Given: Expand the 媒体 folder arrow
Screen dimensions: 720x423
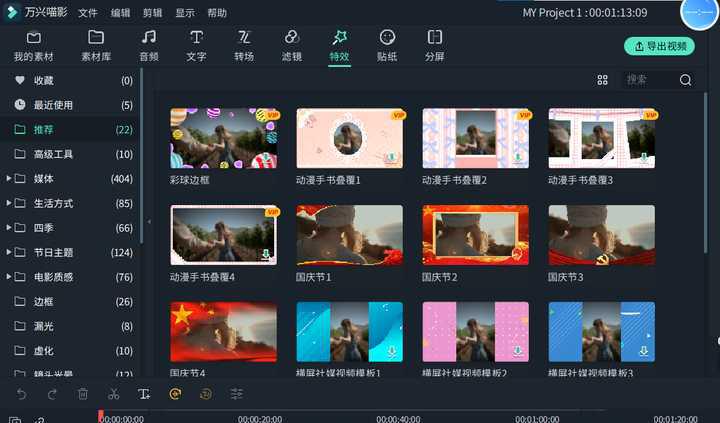Looking at the screenshot, I should [x=8, y=178].
